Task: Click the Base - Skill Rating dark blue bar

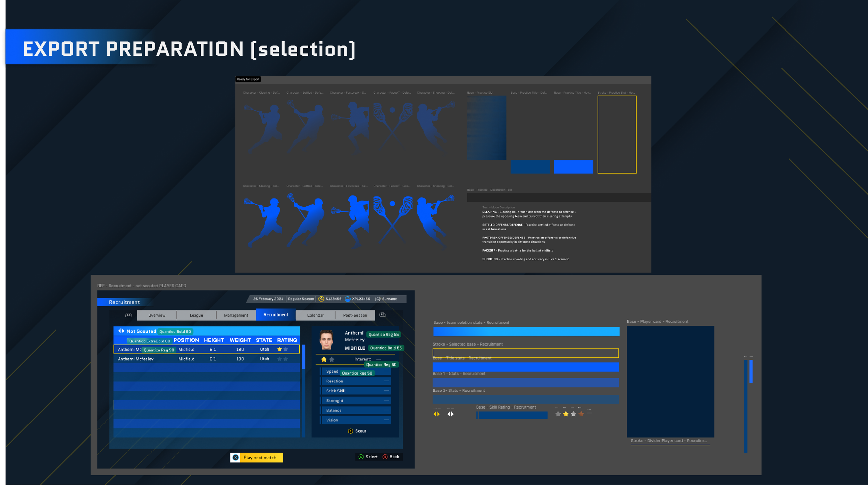Action: click(512, 415)
